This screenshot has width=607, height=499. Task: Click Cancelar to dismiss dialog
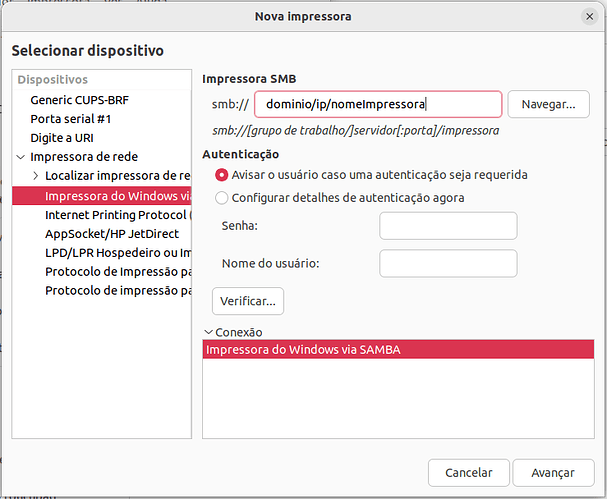click(x=468, y=472)
